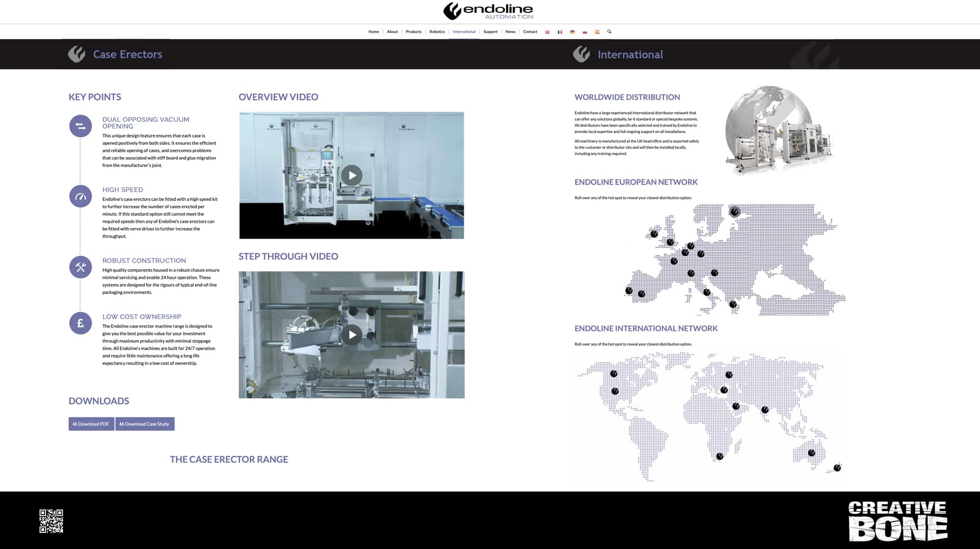
Task: Click the 'High Speed' heading
Action: point(123,190)
